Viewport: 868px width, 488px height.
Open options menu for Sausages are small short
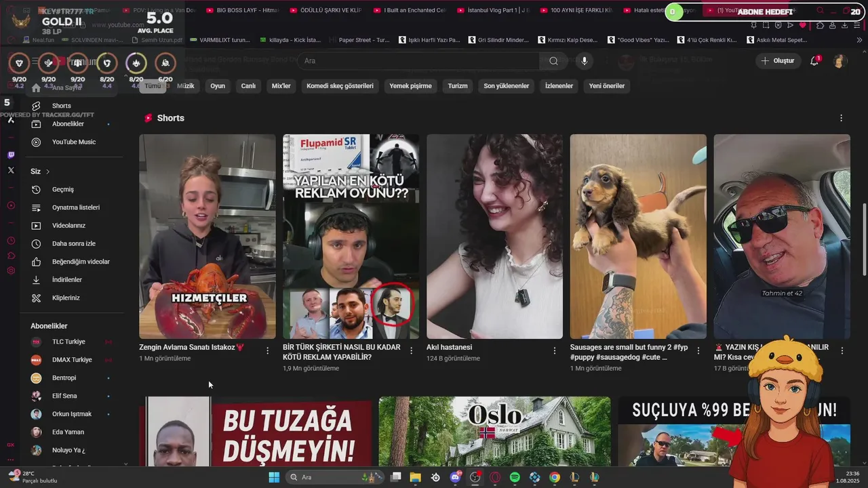click(698, 350)
